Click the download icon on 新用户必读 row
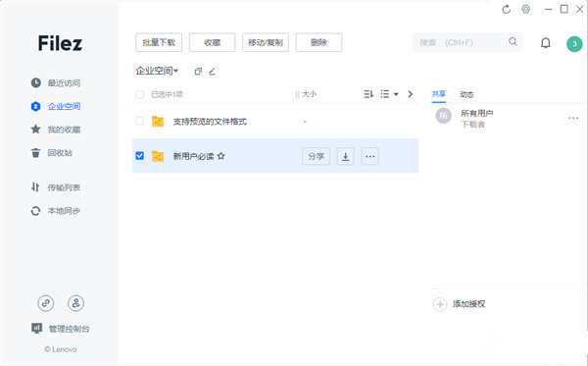Image resolution: width=588 pixels, height=366 pixels. (345, 156)
